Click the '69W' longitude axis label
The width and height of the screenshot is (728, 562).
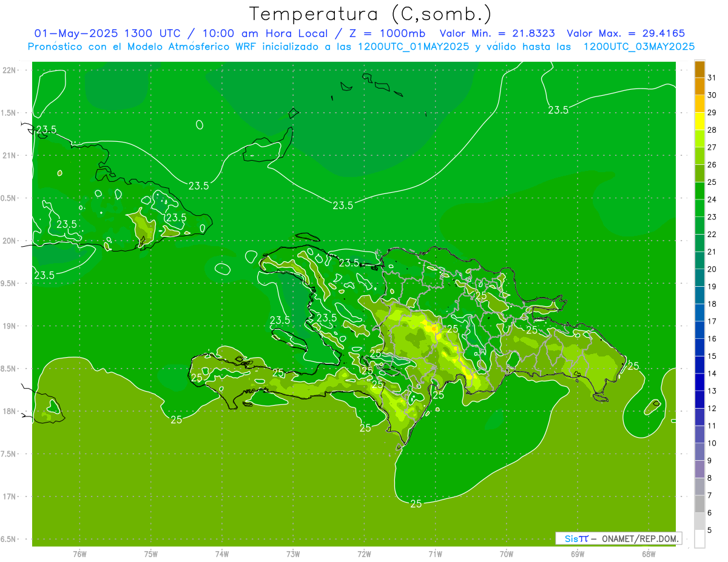[x=578, y=554]
